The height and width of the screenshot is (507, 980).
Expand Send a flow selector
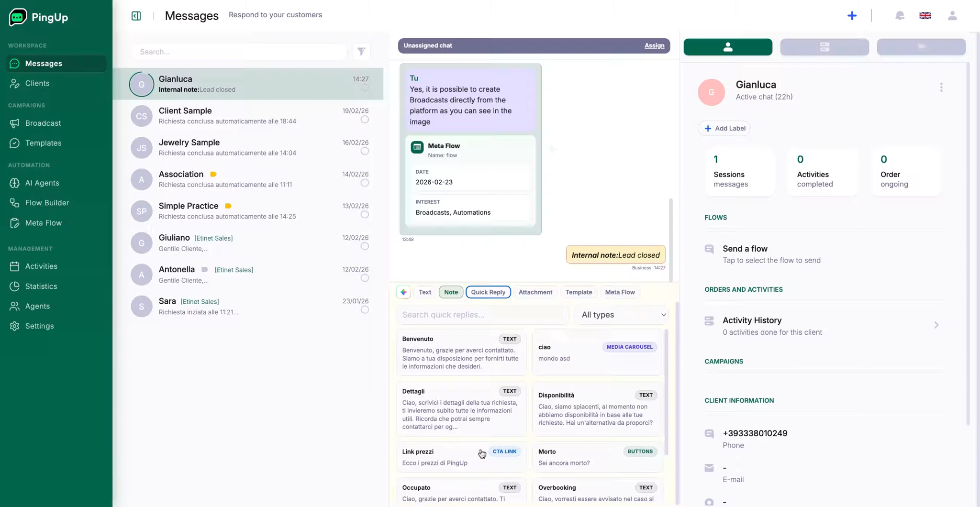tap(771, 254)
